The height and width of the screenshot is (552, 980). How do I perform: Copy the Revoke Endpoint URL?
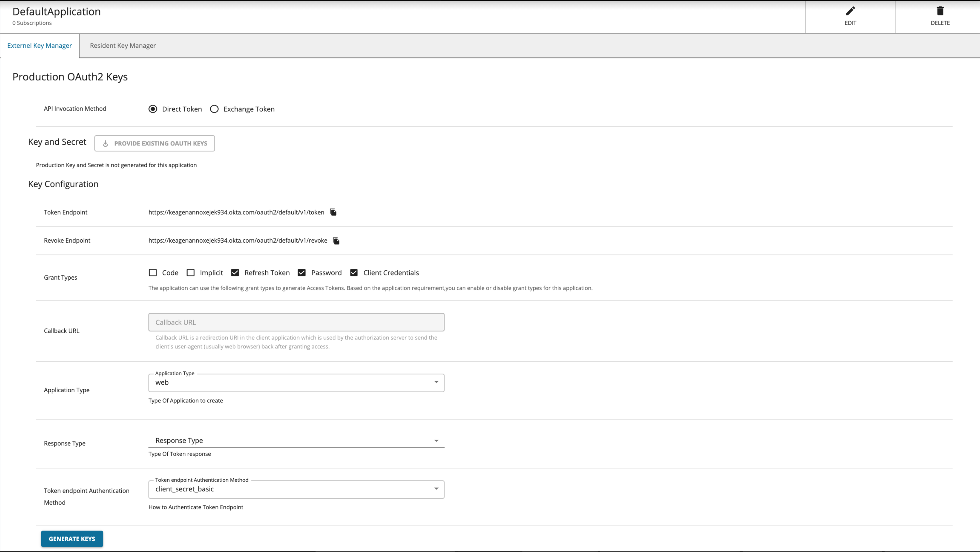click(336, 240)
